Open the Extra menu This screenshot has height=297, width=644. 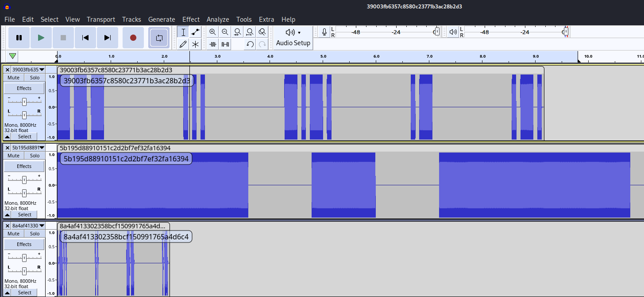pyautogui.click(x=266, y=19)
